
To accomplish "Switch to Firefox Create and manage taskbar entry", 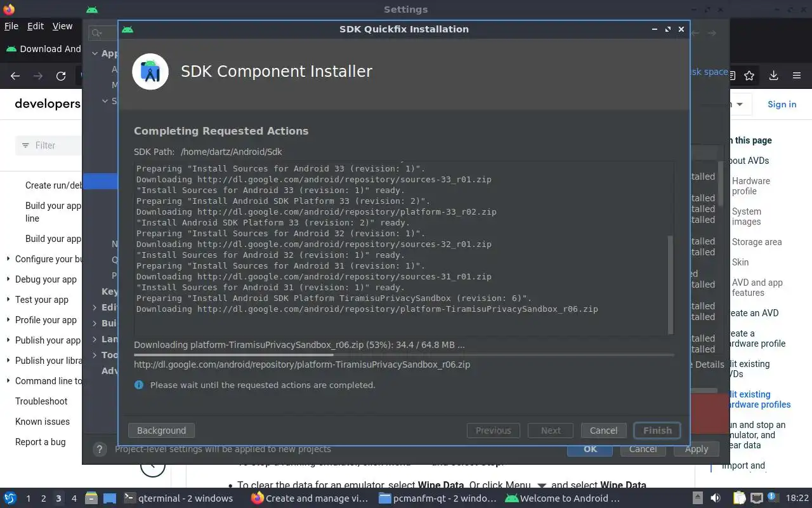I will pos(310,498).
